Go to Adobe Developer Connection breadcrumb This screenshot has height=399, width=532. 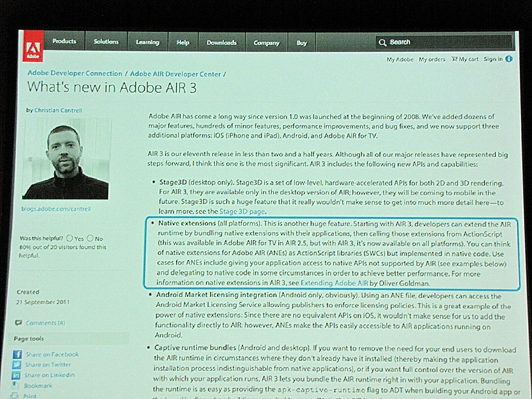click(74, 73)
